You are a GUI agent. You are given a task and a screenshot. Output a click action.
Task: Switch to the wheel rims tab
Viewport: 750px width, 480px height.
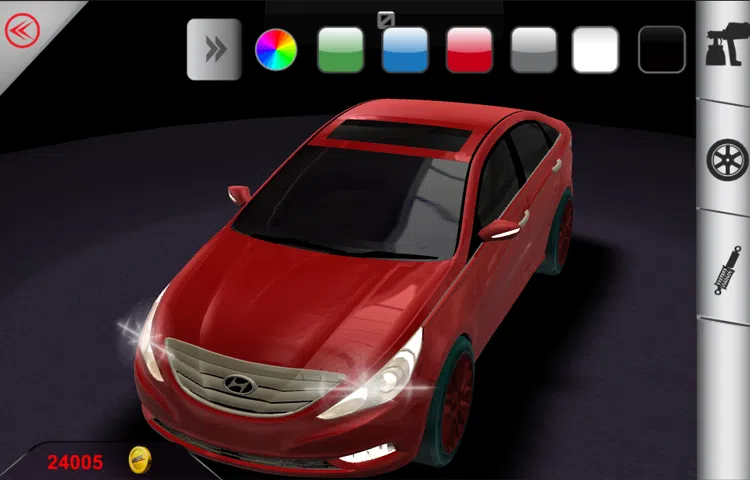pyautogui.click(x=726, y=160)
